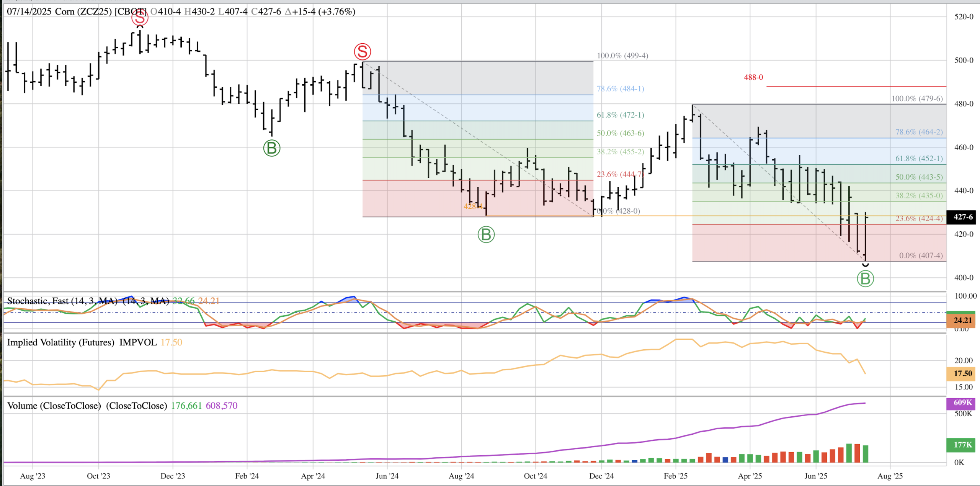Click the Corn (ZCZ25) chart header text

point(83,11)
